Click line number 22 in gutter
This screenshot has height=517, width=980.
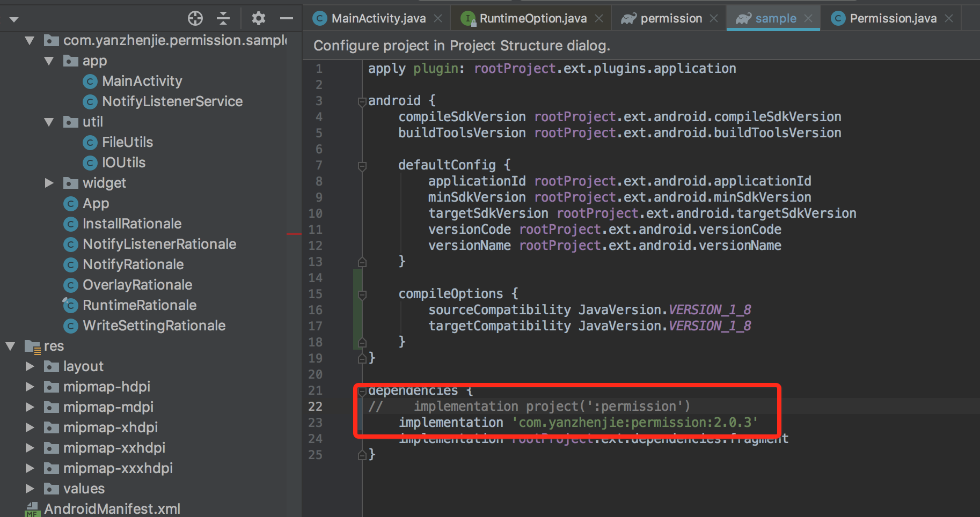click(x=316, y=407)
